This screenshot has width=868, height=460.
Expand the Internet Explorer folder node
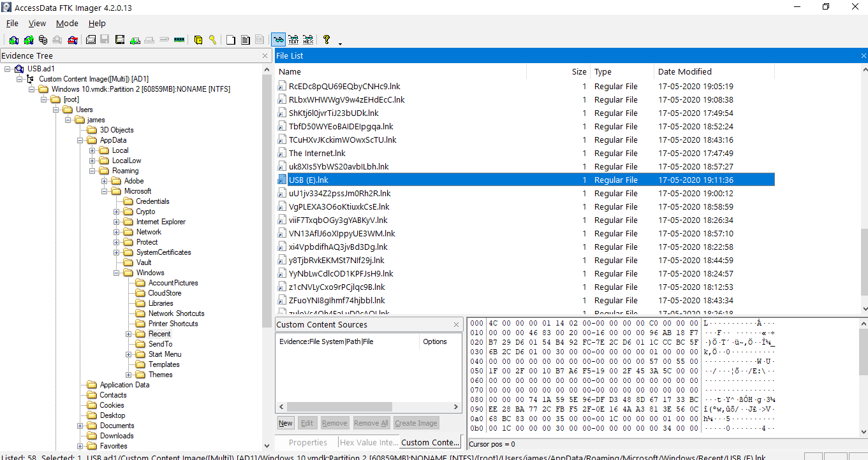point(117,222)
